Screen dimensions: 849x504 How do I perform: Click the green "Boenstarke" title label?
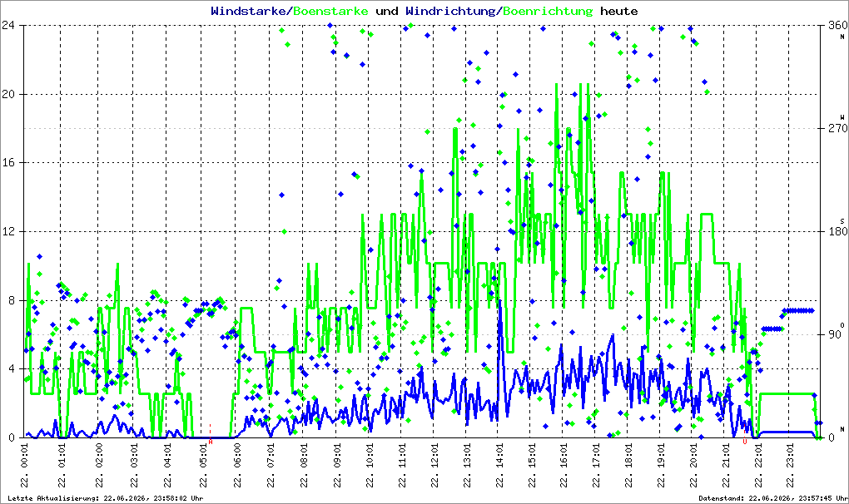click(330, 11)
